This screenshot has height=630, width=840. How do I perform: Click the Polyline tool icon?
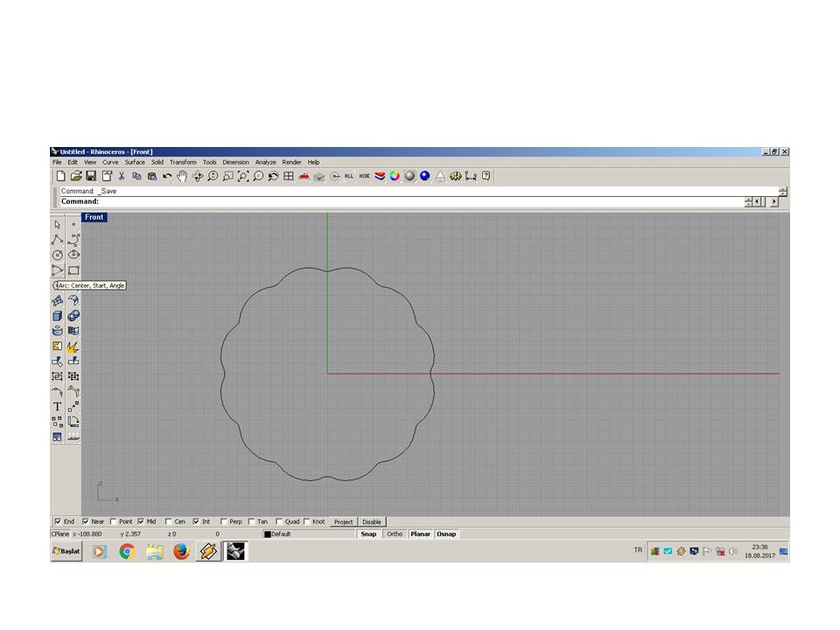[x=58, y=239]
